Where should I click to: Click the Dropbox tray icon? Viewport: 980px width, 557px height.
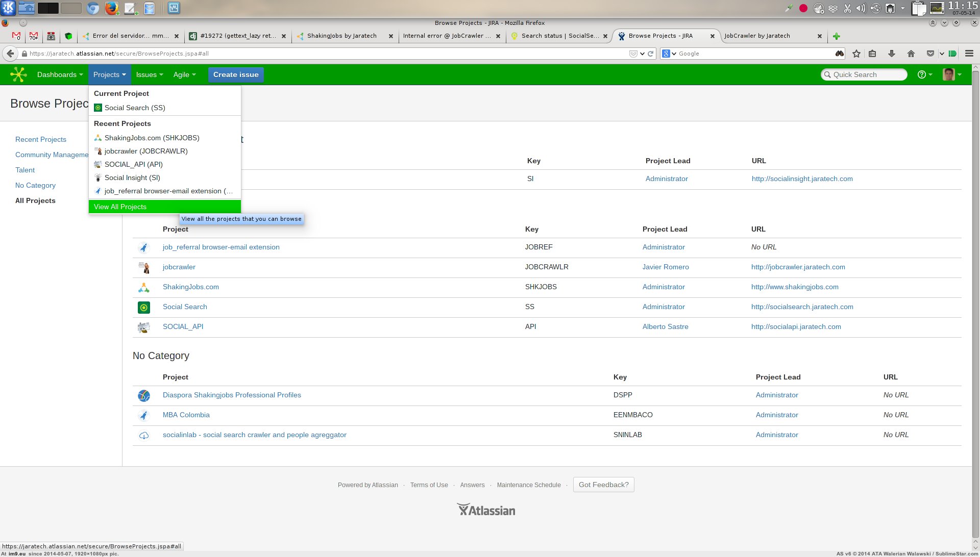click(x=833, y=8)
